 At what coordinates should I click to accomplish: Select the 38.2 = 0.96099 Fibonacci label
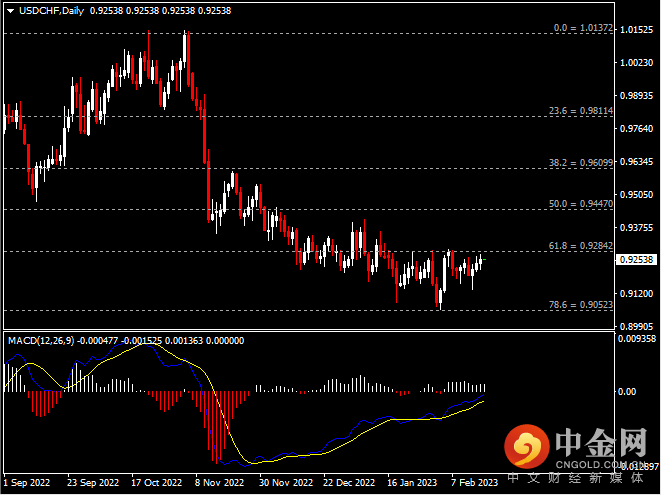(x=583, y=162)
